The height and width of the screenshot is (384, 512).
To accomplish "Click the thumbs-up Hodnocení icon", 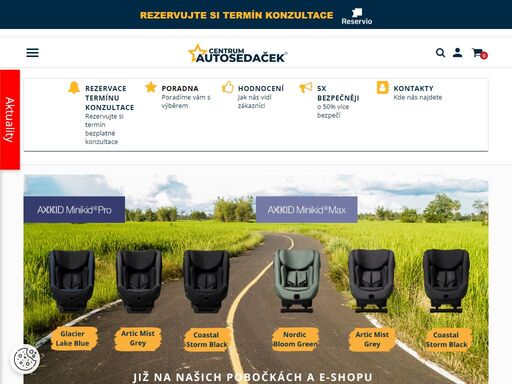I will [x=228, y=87].
